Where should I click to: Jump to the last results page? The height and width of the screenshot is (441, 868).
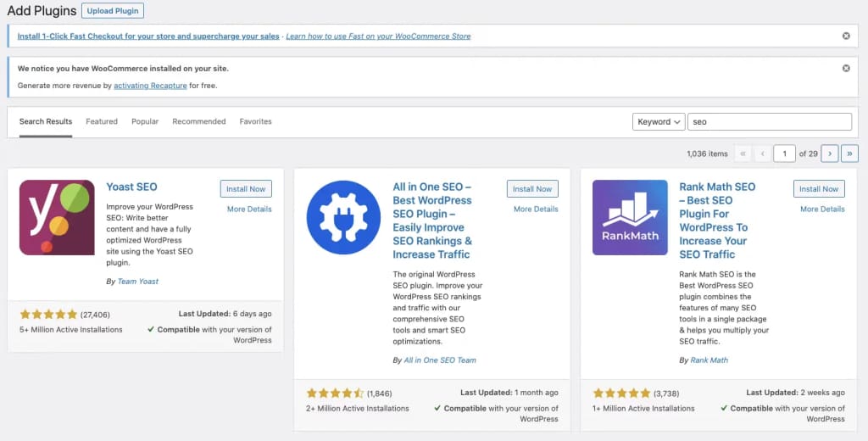[849, 154]
